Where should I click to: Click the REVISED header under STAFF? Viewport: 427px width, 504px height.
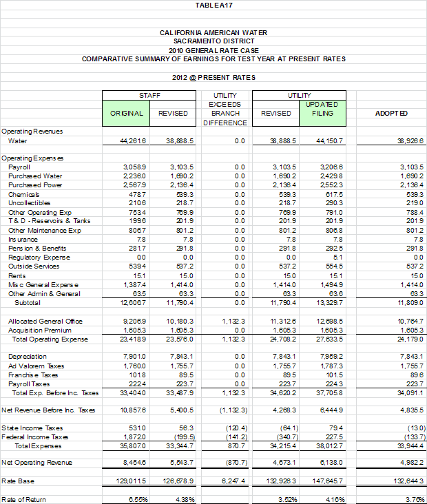tap(173, 113)
